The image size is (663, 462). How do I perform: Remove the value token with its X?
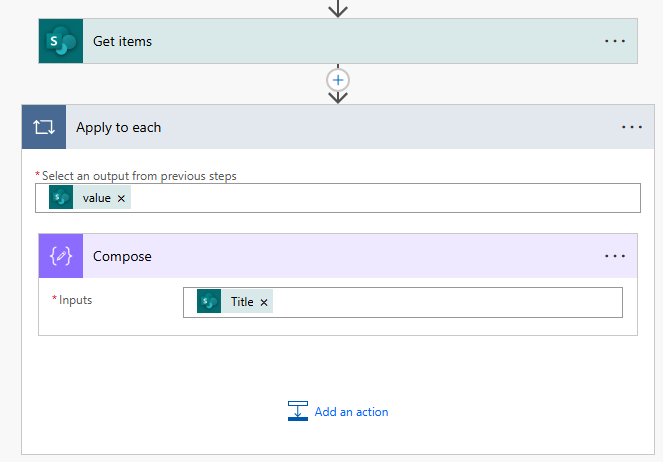pos(122,199)
